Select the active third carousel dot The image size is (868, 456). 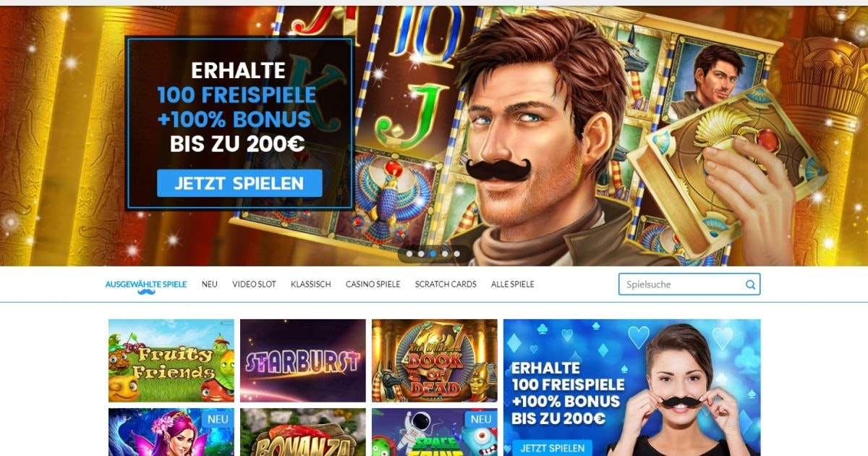pos(433,254)
